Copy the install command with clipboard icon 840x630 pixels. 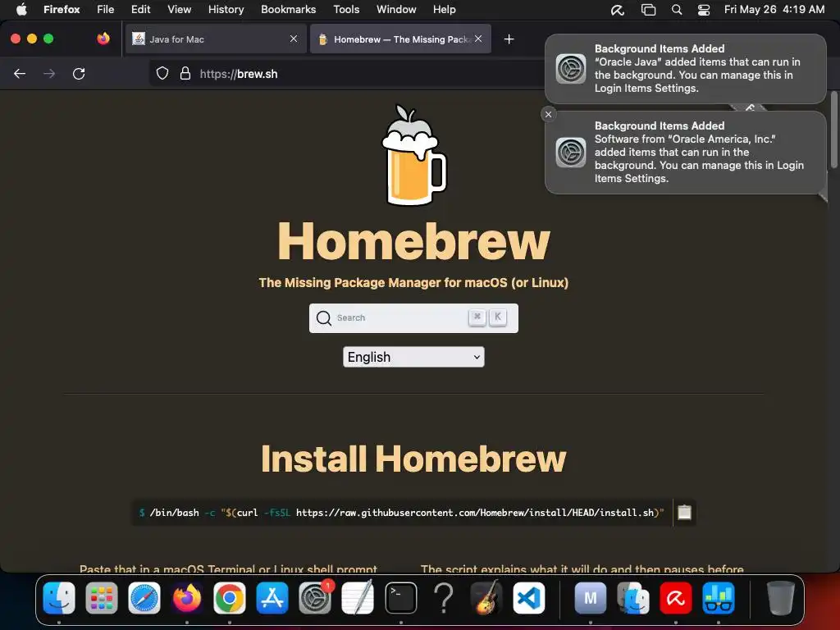point(685,513)
